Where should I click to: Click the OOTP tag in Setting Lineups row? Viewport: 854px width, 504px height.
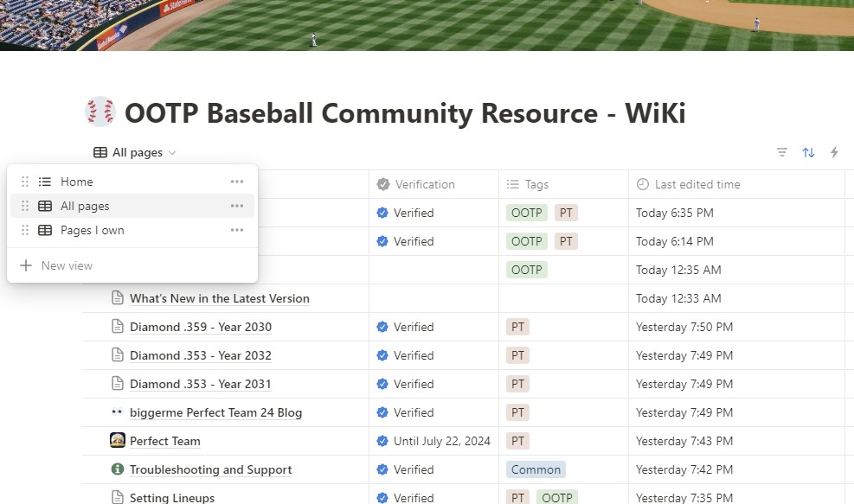pyautogui.click(x=557, y=497)
